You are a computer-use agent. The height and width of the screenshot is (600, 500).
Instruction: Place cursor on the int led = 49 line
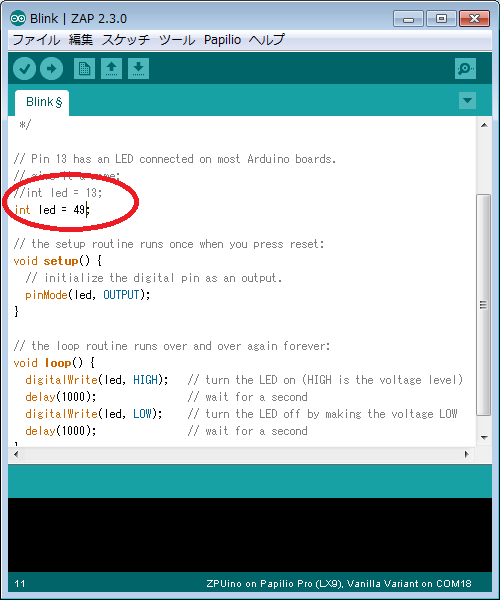click(x=52, y=210)
